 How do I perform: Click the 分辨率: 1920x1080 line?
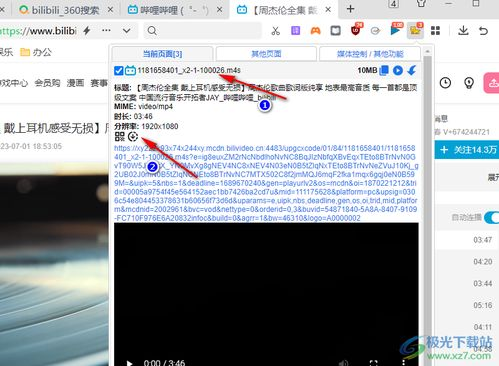click(x=146, y=126)
